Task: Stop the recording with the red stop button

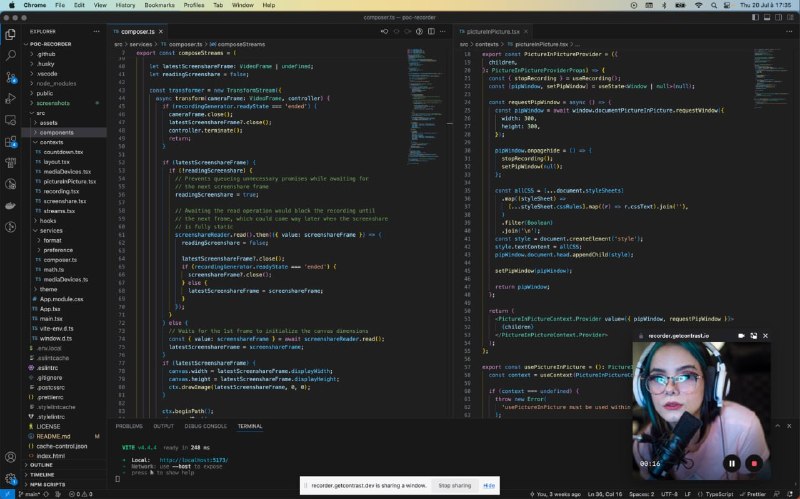Action: [x=754, y=464]
